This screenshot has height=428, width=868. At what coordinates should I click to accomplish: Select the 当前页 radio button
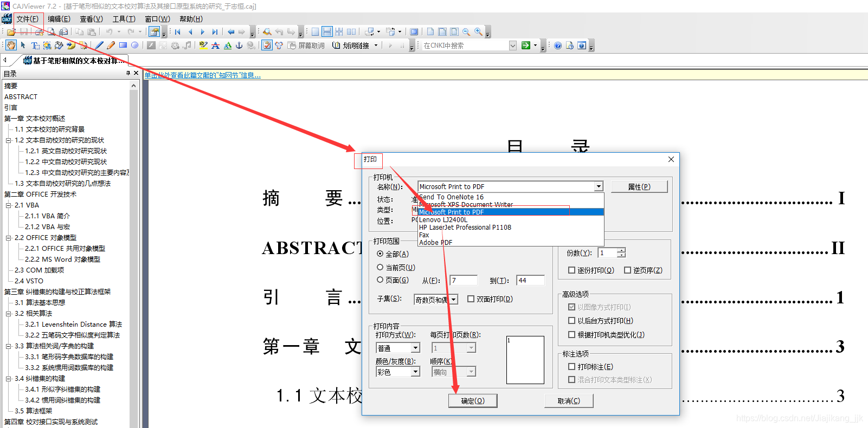coord(380,267)
